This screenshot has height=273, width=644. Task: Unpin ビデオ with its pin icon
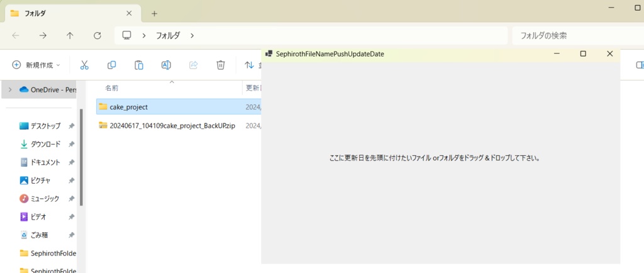(71, 217)
